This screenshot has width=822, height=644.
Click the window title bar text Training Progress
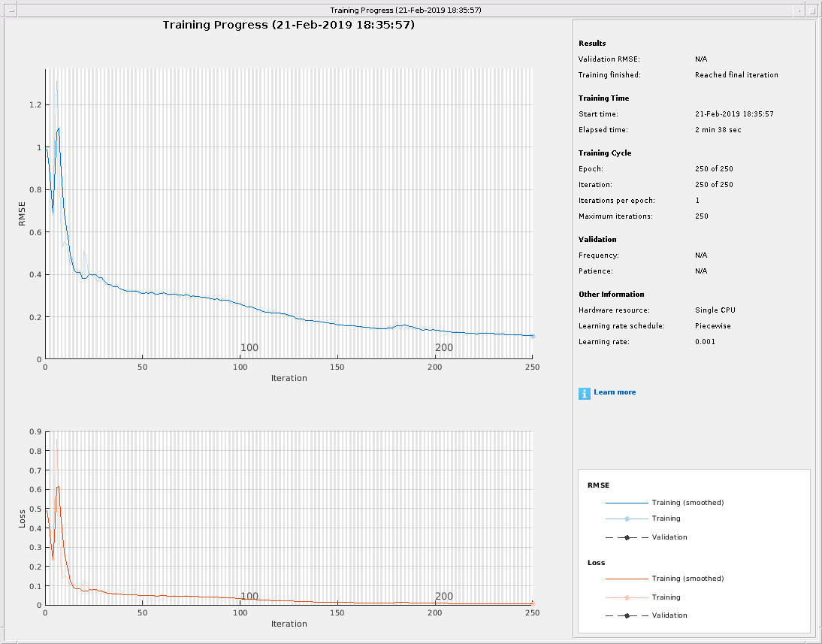click(406, 10)
